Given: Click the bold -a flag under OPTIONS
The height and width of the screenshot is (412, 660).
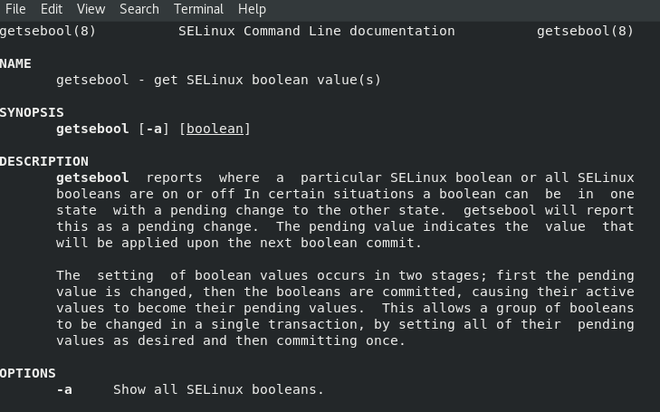Looking at the screenshot, I should point(64,389).
